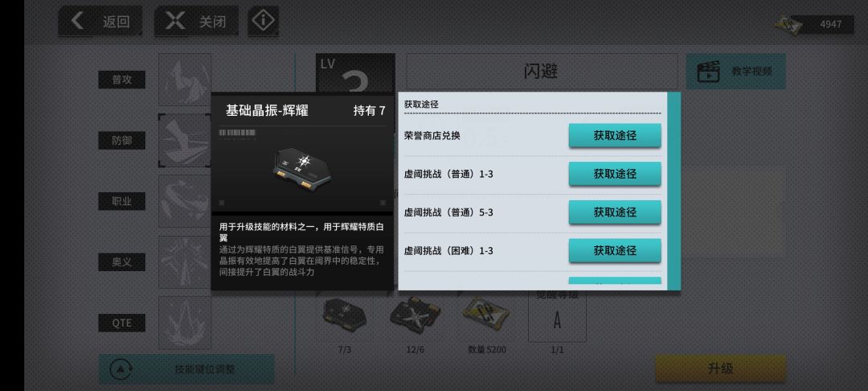Select the 防御 skill icon
The image size is (868, 391).
tap(185, 140)
